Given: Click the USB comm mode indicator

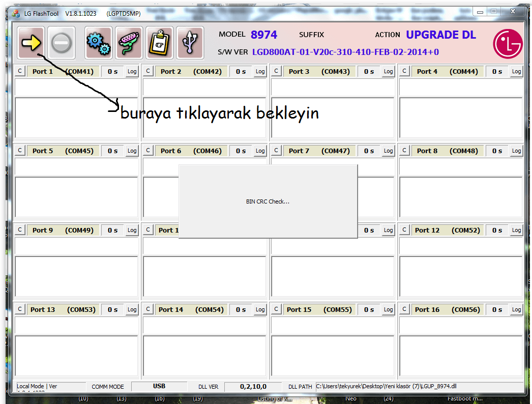Looking at the screenshot, I should (x=159, y=387).
